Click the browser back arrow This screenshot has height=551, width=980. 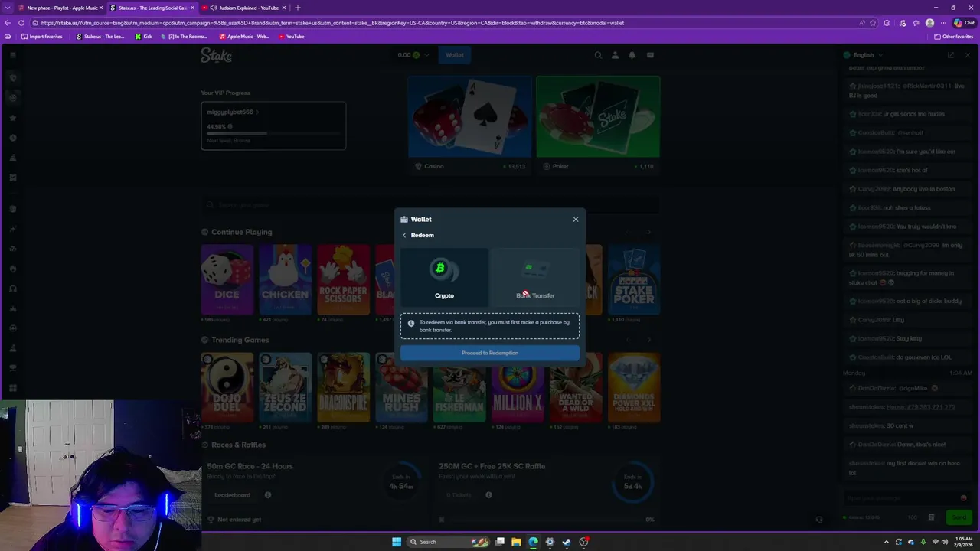(x=8, y=23)
